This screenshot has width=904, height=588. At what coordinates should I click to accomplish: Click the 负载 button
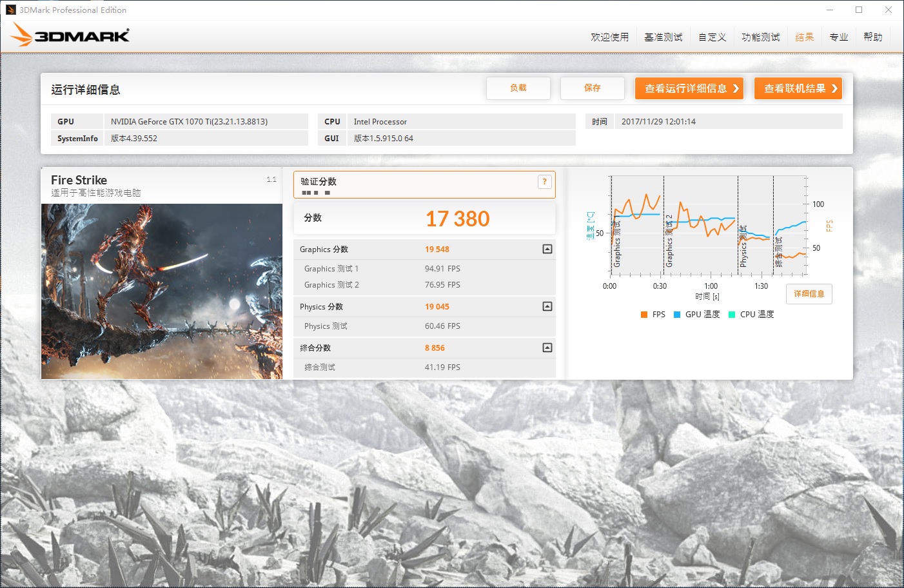pyautogui.click(x=518, y=88)
